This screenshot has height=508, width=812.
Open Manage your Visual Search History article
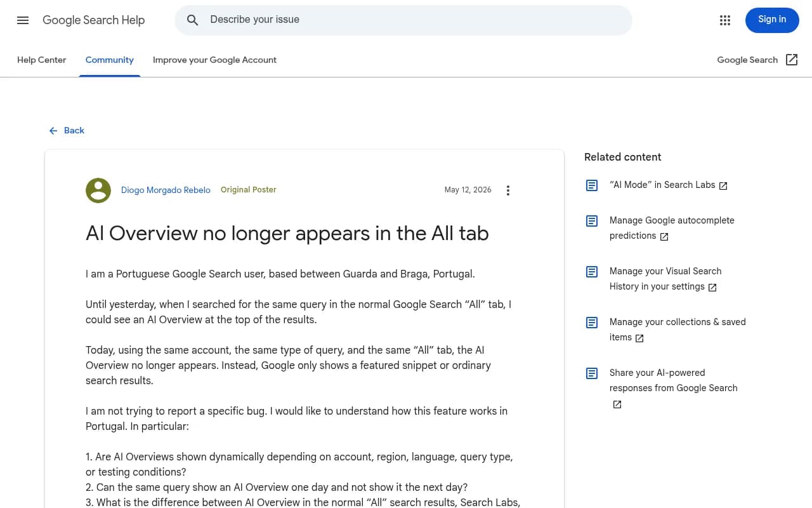pyautogui.click(x=665, y=279)
